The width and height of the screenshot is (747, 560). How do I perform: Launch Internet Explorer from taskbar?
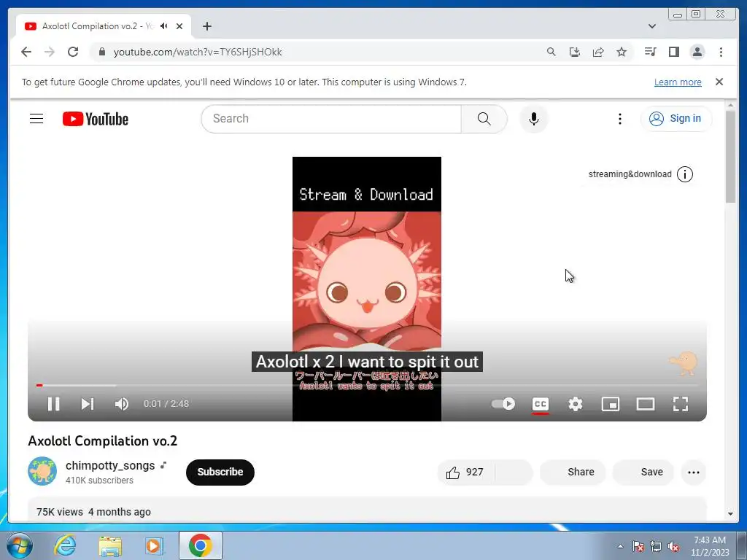tap(65, 545)
